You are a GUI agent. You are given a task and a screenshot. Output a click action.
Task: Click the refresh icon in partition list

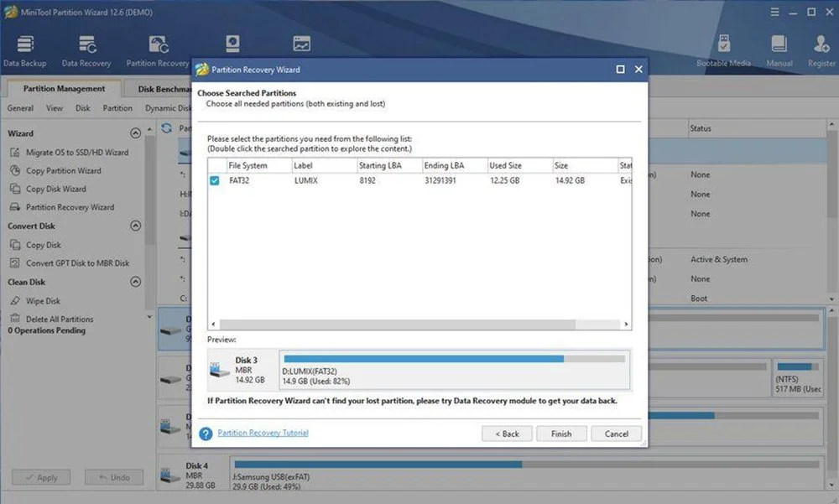(167, 128)
